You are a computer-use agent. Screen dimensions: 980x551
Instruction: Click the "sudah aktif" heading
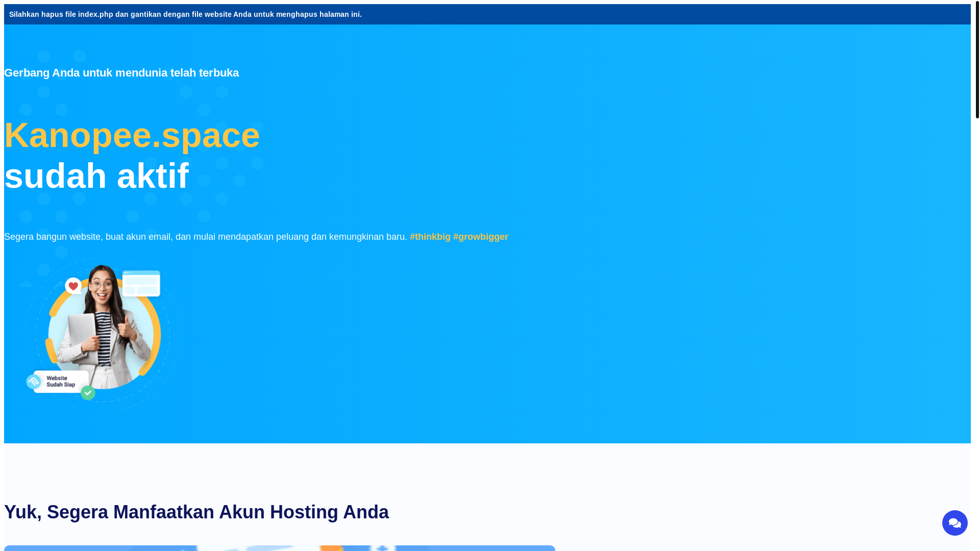[x=96, y=176]
